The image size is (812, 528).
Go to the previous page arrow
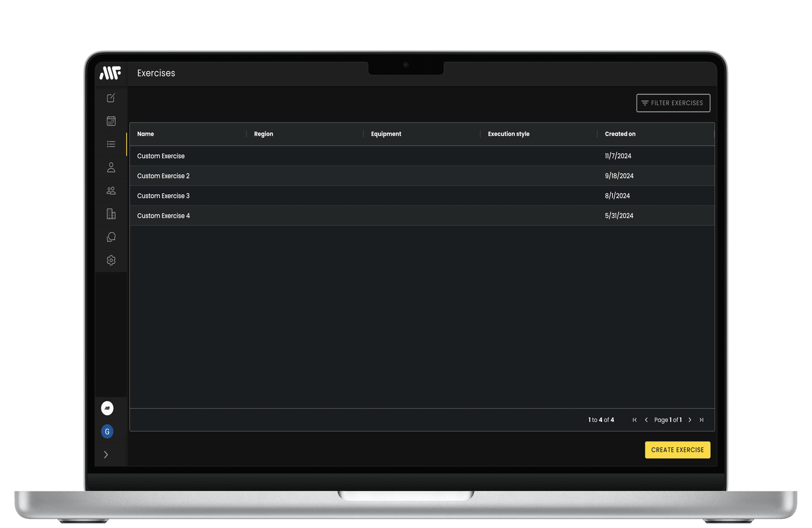click(646, 420)
